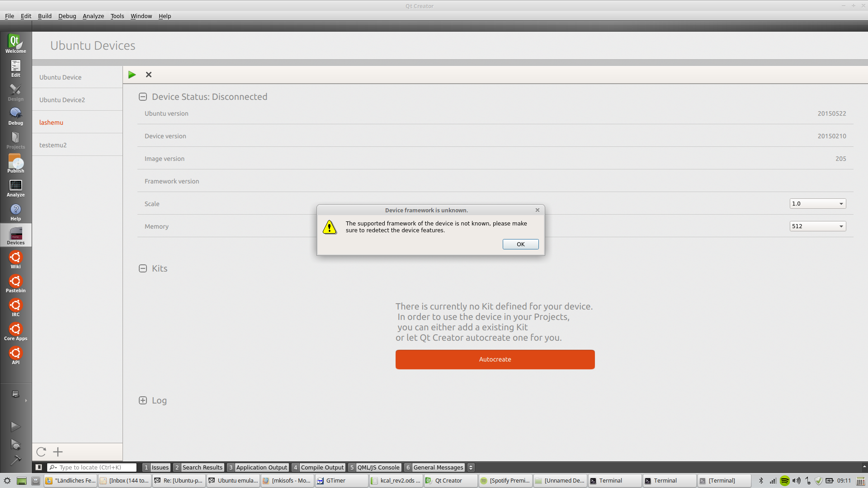The height and width of the screenshot is (488, 868).
Task: Click the Type to locate field
Action: pyautogui.click(x=96, y=467)
